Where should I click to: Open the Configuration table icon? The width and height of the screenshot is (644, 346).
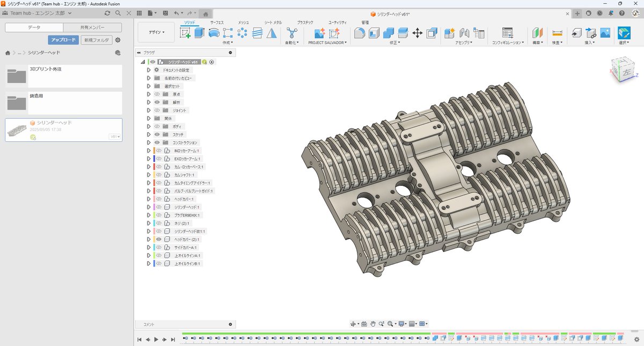pyautogui.click(x=508, y=33)
